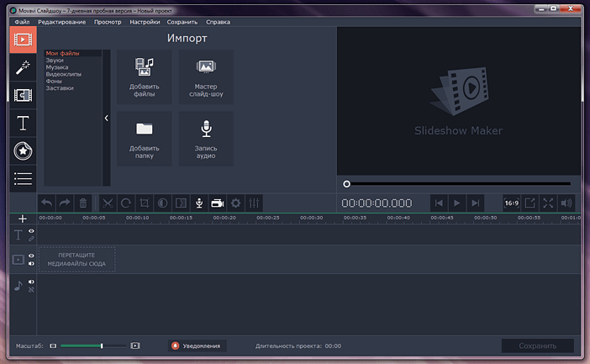Toggle video track visibility eye
This screenshot has width=590, height=364.
coord(31,256)
